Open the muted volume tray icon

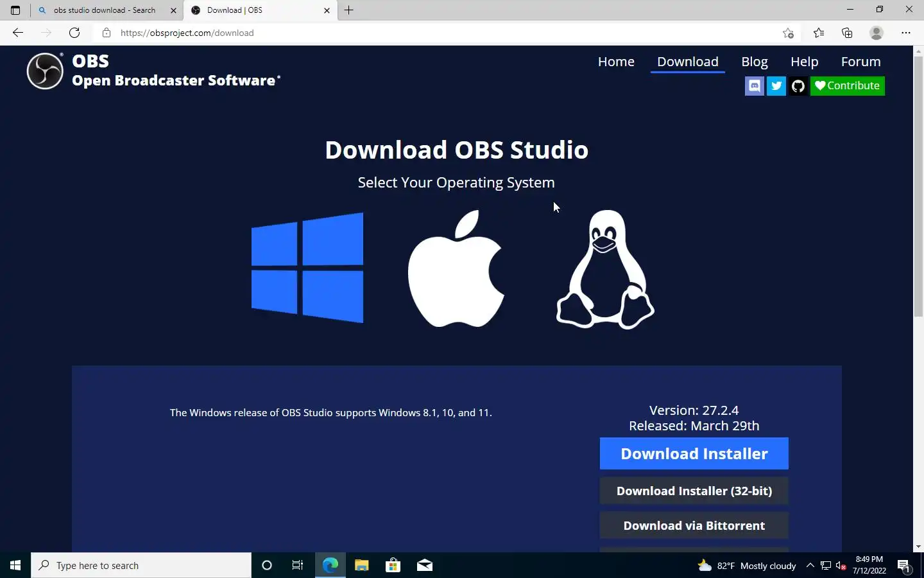click(x=841, y=565)
